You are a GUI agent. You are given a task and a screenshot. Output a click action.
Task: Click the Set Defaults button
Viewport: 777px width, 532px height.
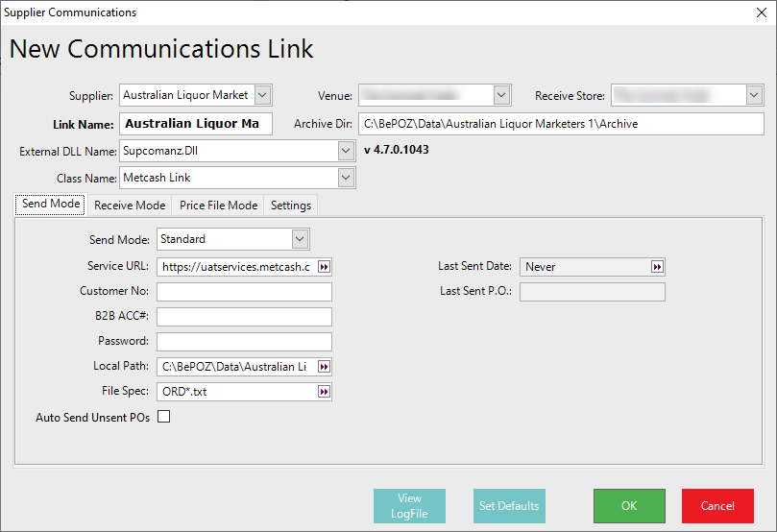509,506
